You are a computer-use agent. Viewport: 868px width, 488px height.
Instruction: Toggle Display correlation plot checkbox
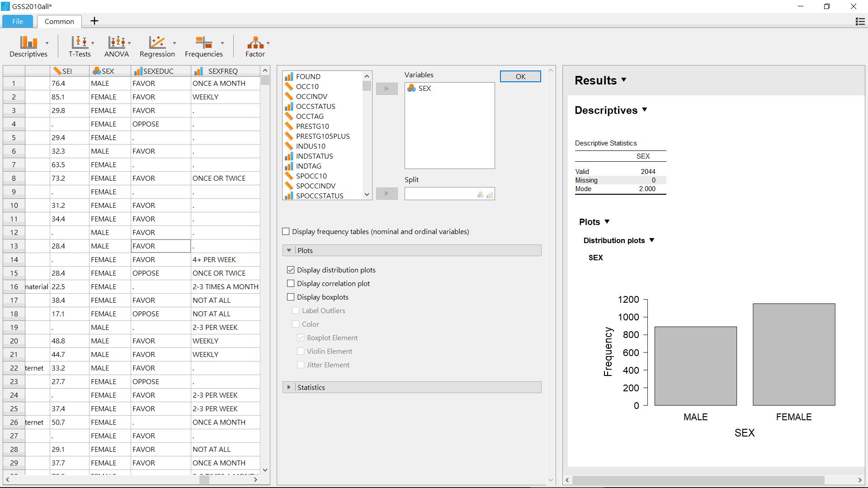pos(291,283)
